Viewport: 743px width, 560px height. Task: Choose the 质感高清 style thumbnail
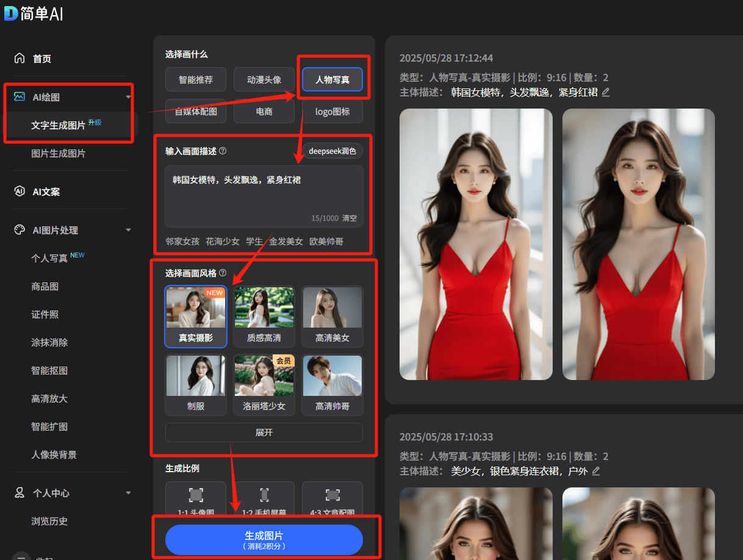[264, 317]
